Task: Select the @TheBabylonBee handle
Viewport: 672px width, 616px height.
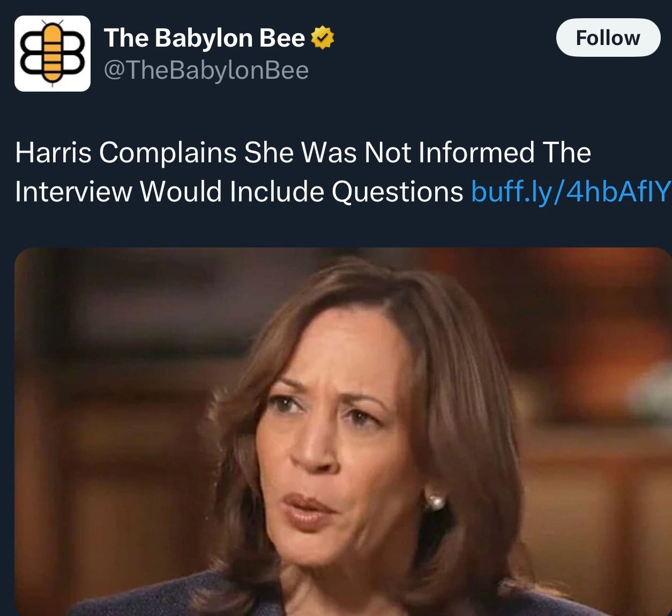Action: point(206,70)
